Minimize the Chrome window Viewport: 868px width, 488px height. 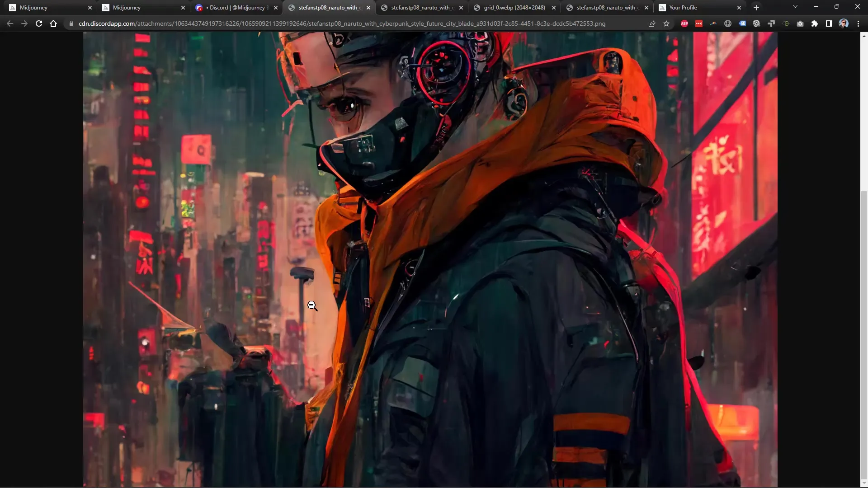point(816,7)
